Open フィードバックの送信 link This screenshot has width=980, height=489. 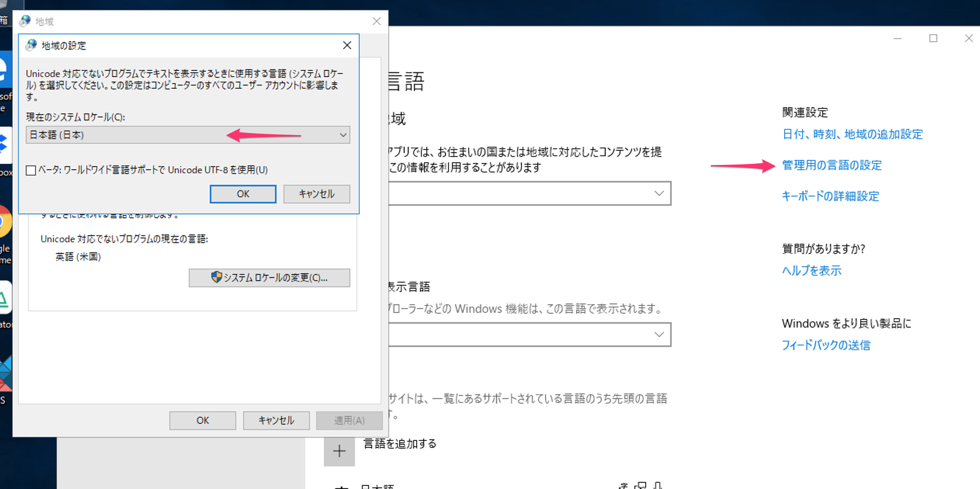coord(826,345)
